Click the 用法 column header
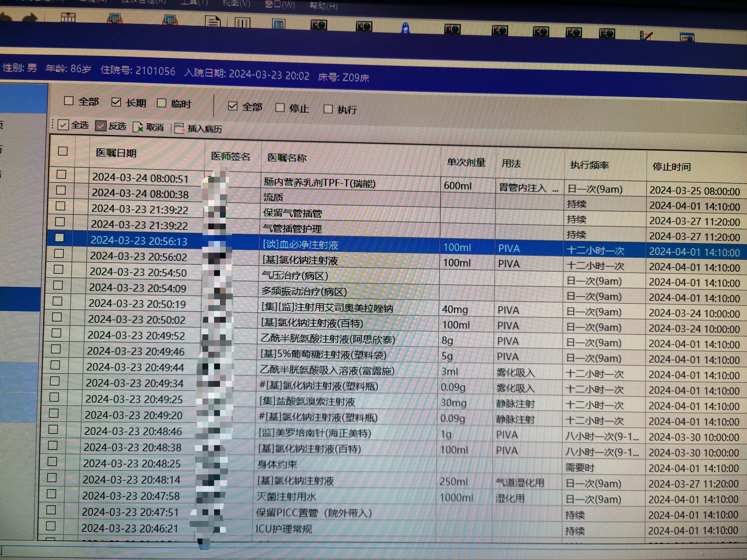747x560 pixels. [x=511, y=164]
